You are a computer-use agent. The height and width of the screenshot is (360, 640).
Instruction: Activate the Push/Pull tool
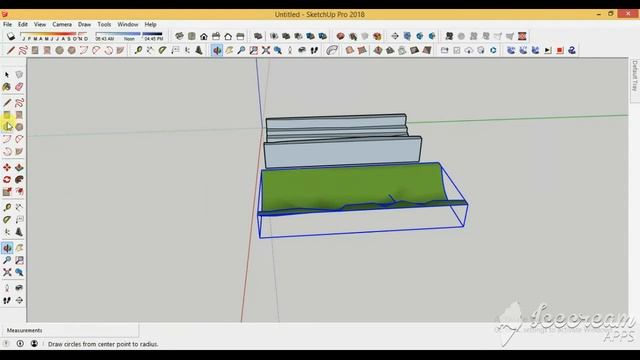pos(19,167)
